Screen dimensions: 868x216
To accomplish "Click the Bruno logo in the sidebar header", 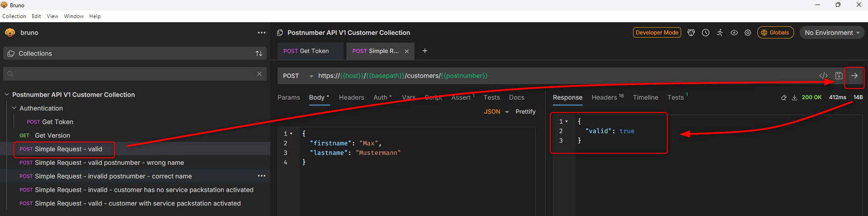I will (10, 33).
